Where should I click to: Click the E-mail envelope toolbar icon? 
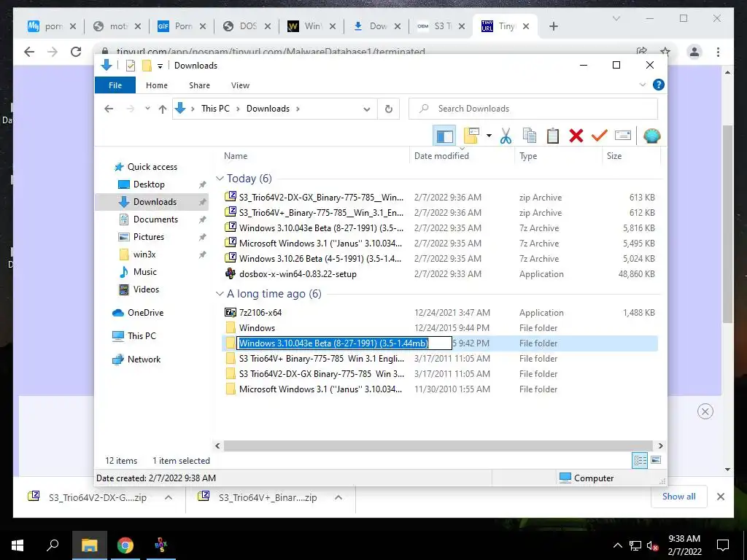pos(623,136)
